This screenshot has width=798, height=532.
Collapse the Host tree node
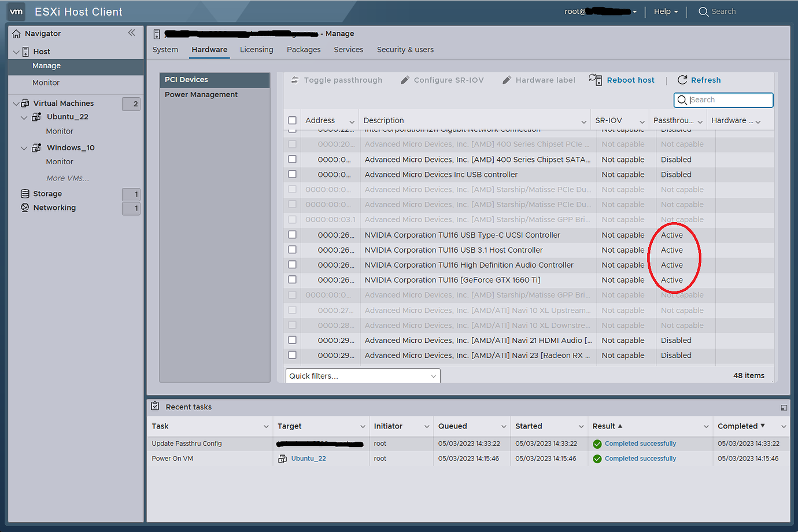point(16,52)
